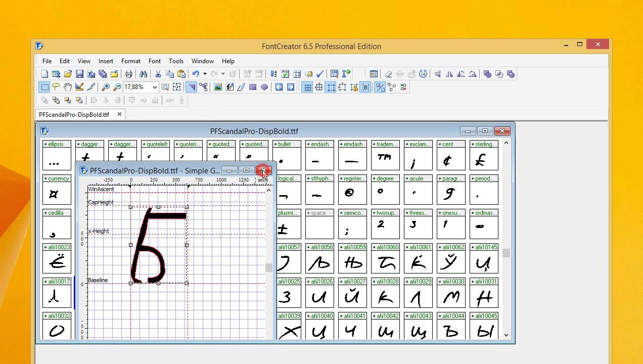This screenshot has height=364, width=643.
Task: Zoom in with the magnifier plus icon
Action: [106, 87]
